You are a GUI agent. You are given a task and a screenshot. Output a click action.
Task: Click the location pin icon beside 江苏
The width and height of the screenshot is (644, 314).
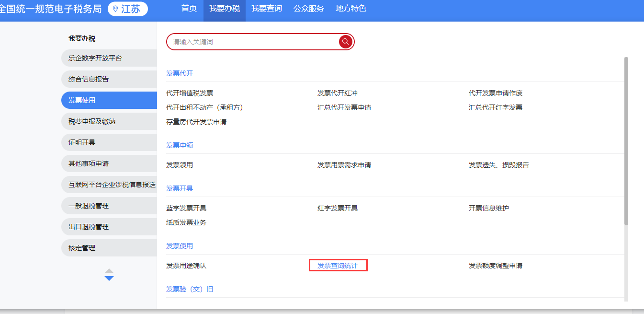115,9
